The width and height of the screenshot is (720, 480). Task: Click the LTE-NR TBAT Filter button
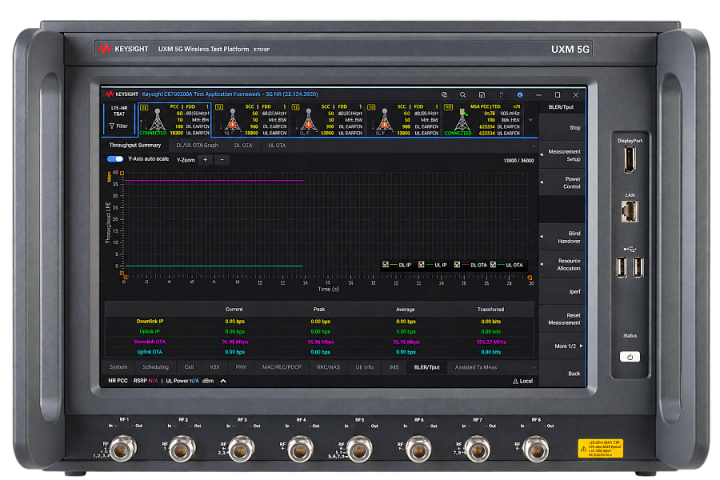point(119,119)
